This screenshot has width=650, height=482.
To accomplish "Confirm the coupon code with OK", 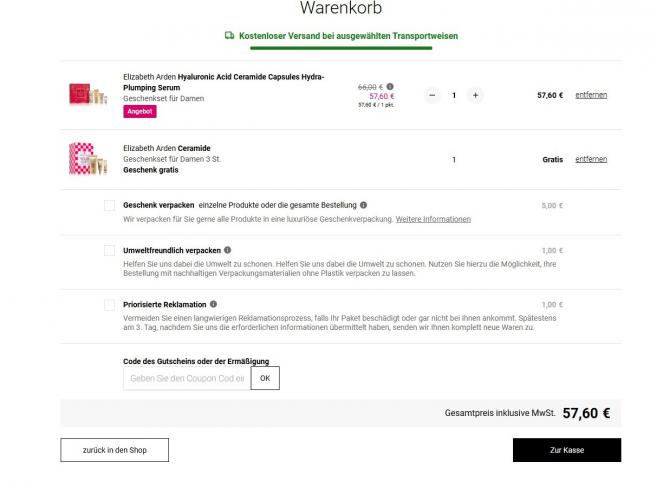I will click(265, 378).
